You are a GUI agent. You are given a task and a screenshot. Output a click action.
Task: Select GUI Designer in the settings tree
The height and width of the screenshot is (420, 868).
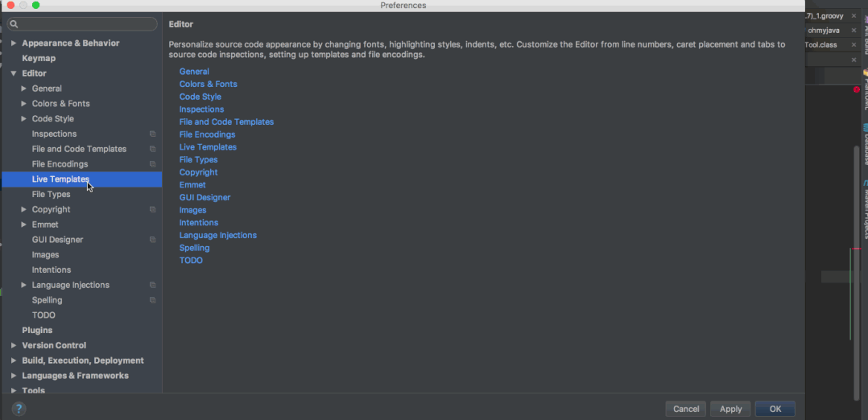(58, 240)
